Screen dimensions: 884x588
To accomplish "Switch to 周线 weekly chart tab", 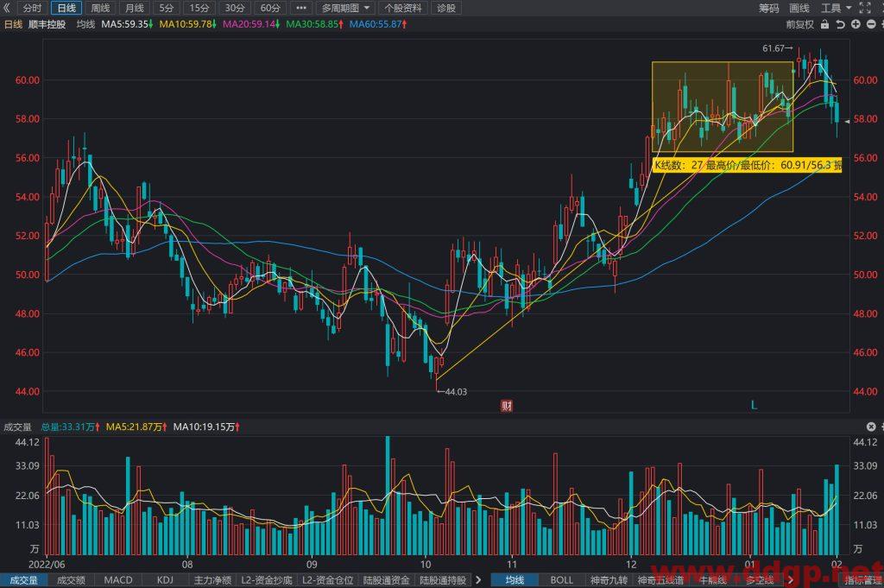I will pyautogui.click(x=100, y=8).
